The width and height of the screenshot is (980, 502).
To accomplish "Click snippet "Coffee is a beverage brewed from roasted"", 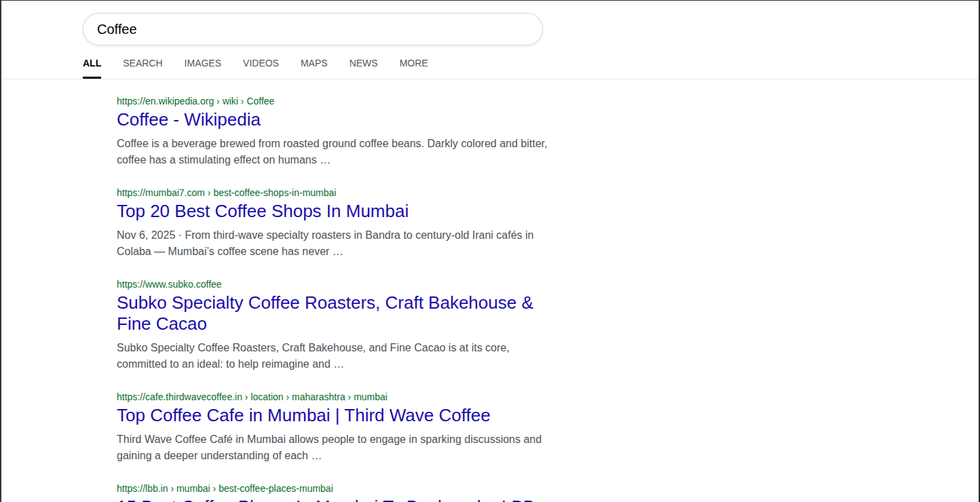I will (332, 152).
